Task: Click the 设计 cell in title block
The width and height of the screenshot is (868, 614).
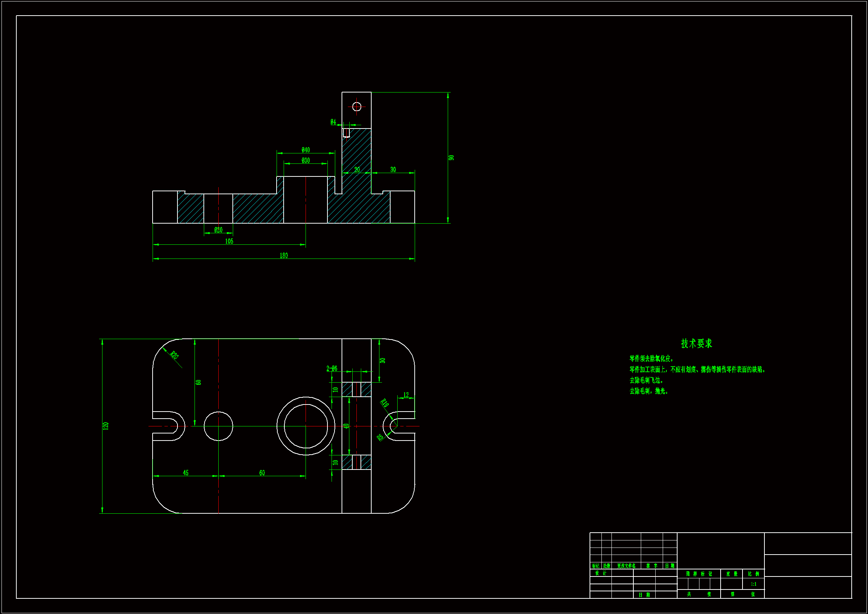Action: point(600,573)
